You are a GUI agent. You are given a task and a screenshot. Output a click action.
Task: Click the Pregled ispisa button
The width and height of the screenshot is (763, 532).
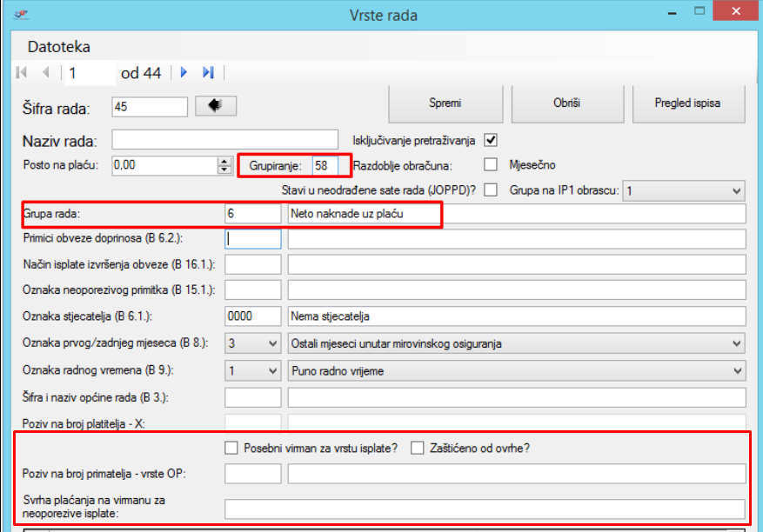click(x=687, y=103)
